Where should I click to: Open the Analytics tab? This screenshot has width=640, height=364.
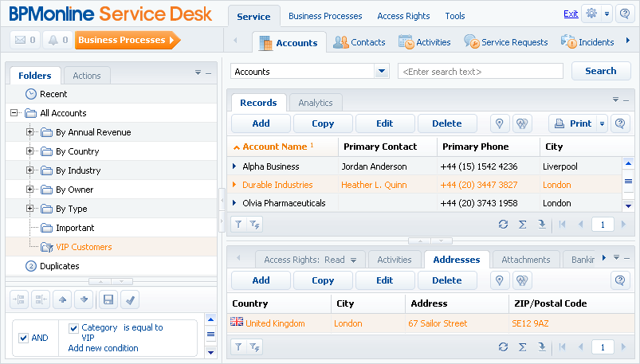pos(316,103)
